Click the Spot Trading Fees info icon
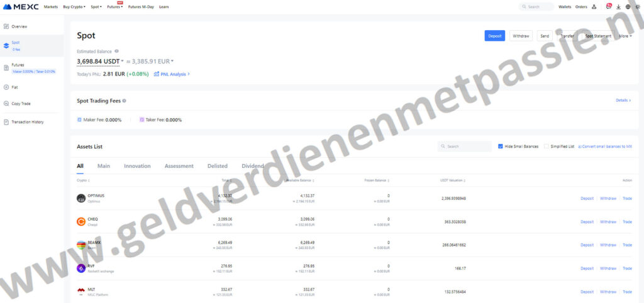 124,101
